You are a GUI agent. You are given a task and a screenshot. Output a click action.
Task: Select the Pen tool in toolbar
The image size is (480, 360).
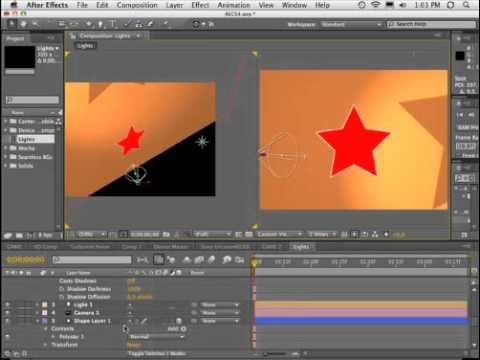pos(100,24)
